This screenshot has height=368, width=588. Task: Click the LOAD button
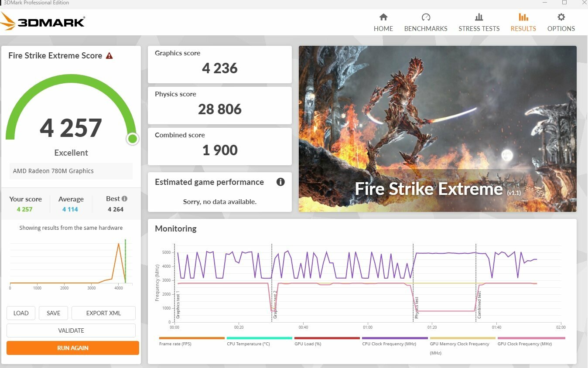(x=21, y=313)
